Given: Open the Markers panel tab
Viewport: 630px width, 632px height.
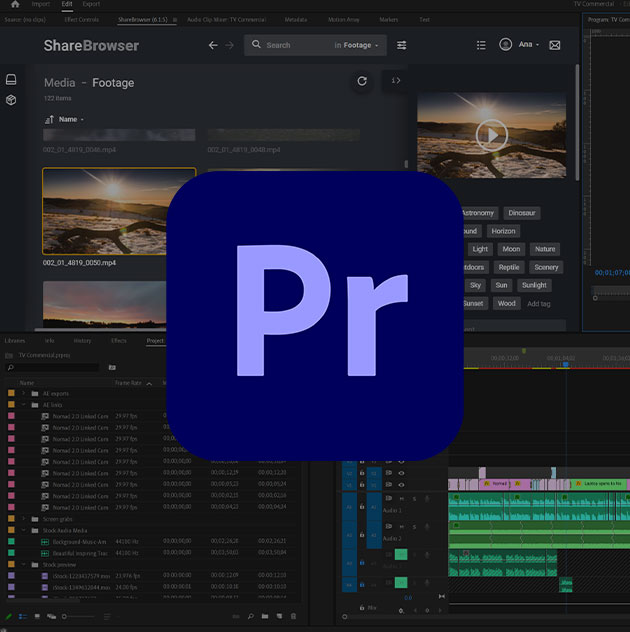Looking at the screenshot, I should coord(389,20).
